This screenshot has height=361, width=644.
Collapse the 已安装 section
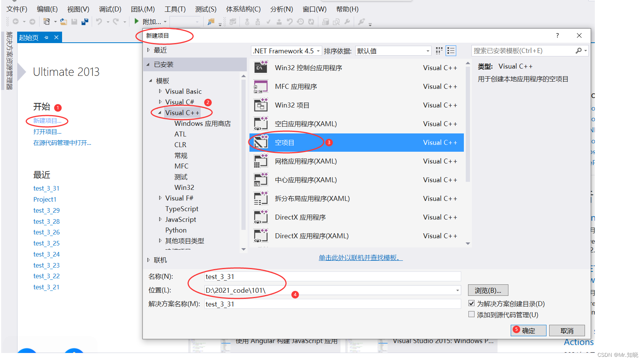(x=148, y=65)
